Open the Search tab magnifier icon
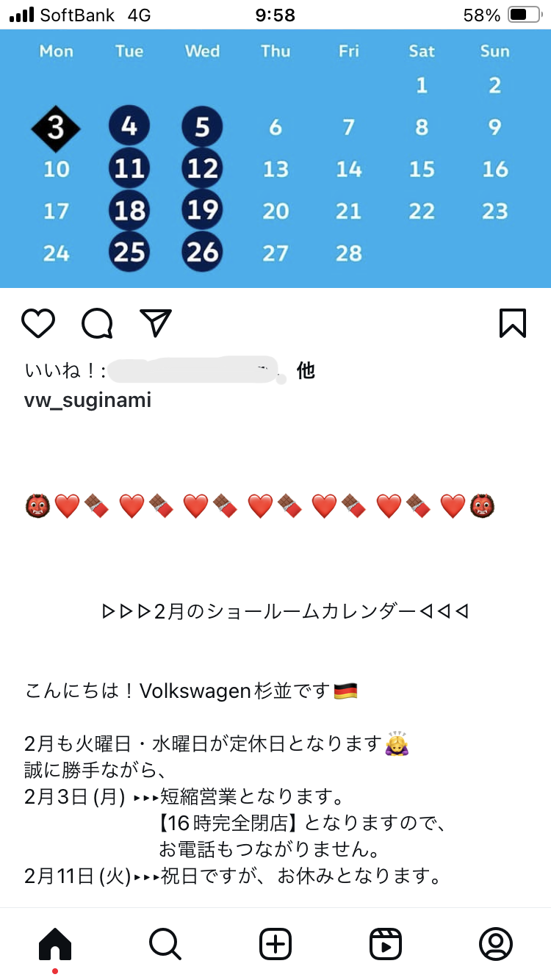This screenshot has height=980, width=551. tap(165, 944)
